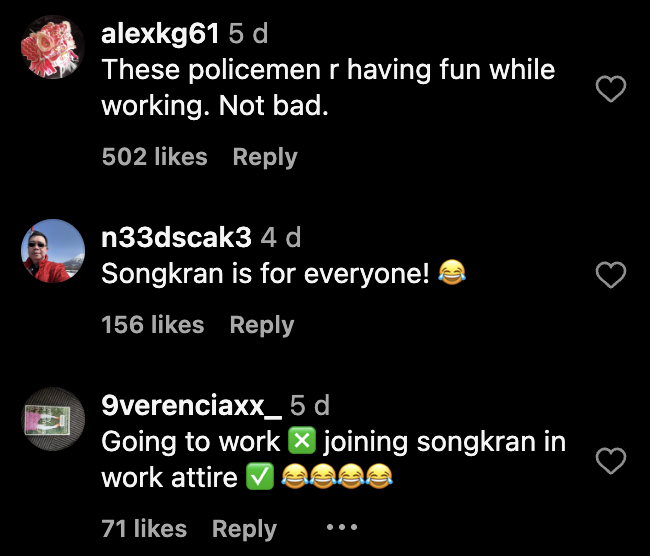View the 156 likes list
This screenshot has width=650, height=556.
[152, 325]
